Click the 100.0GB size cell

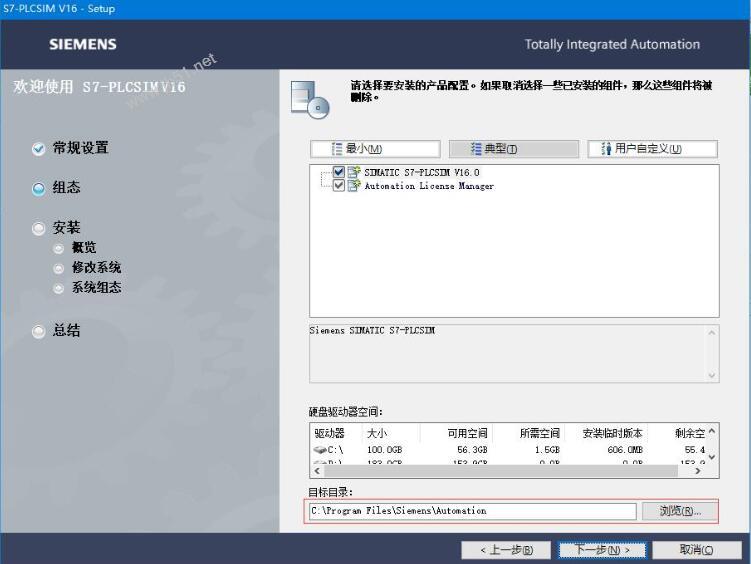pyautogui.click(x=385, y=450)
